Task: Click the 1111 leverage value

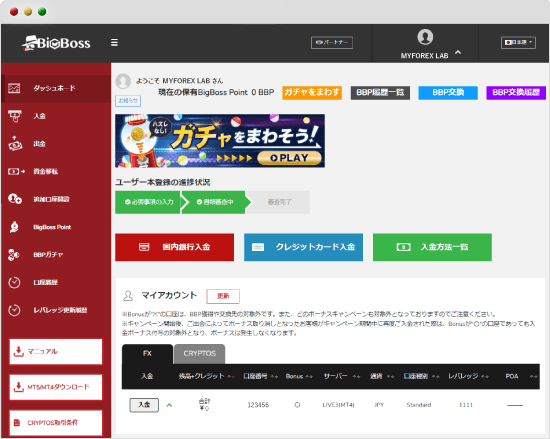Action: click(466, 405)
